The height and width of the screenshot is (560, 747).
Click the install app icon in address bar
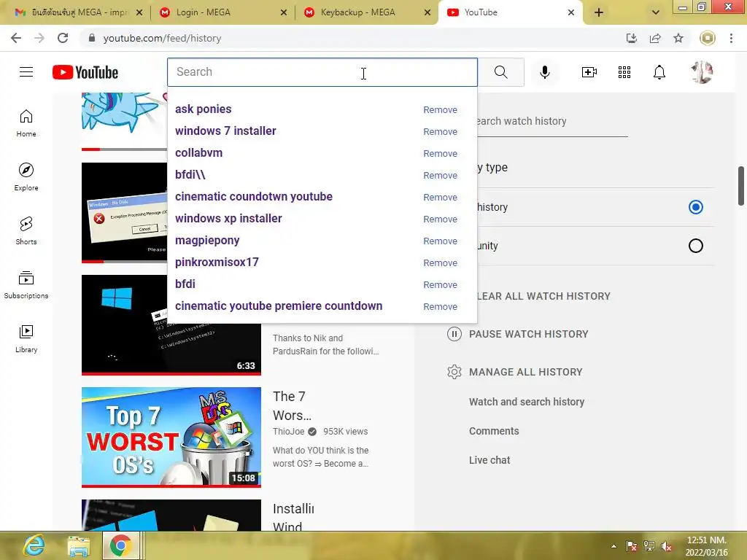pyautogui.click(x=632, y=38)
